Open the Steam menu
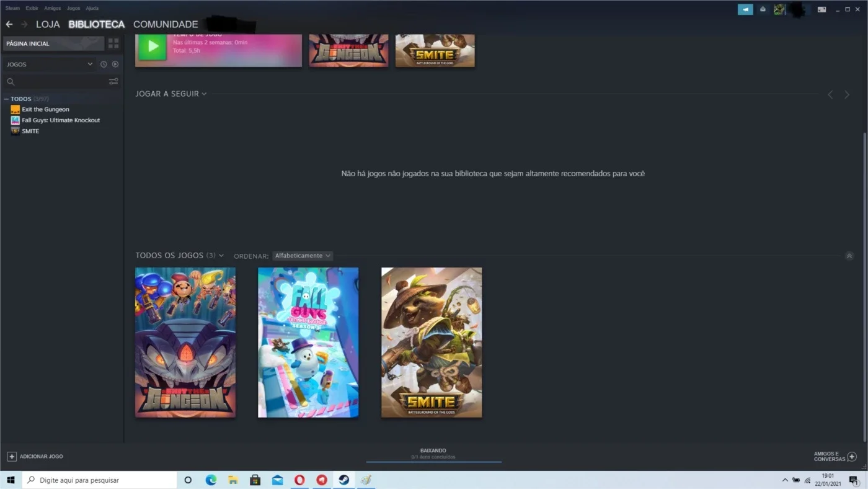Viewport: 868px width, 489px height. 12,9
